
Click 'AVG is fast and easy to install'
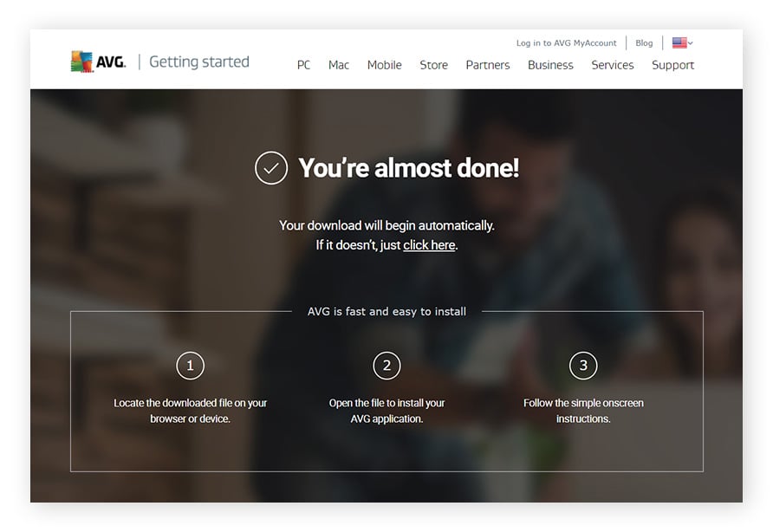(386, 312)
